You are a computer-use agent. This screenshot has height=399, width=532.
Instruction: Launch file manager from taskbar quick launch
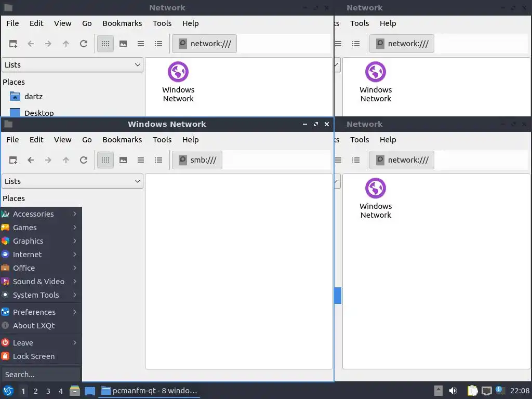pyautogui.click(x=75, y=391)
